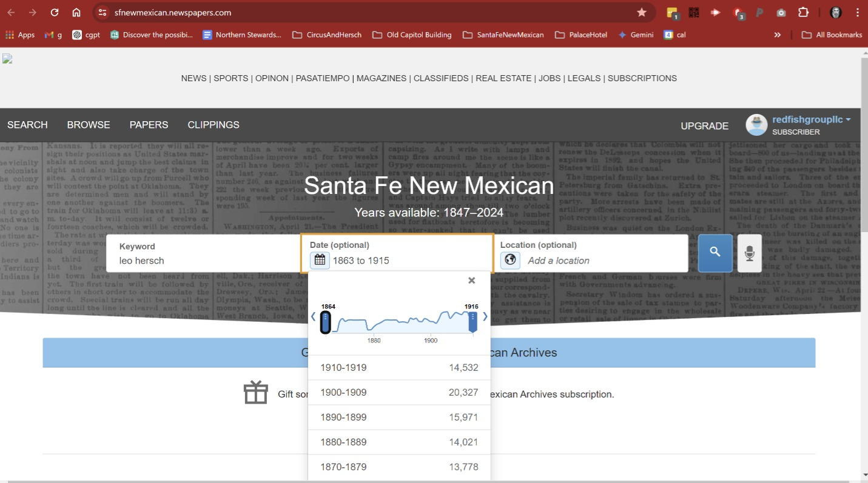Click the microphone voice search icon

749,253
